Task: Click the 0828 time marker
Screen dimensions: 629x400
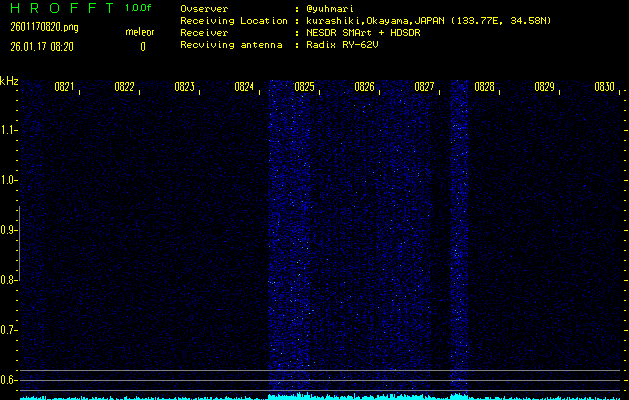Action: pyautogui.click(x=485, y=87)
